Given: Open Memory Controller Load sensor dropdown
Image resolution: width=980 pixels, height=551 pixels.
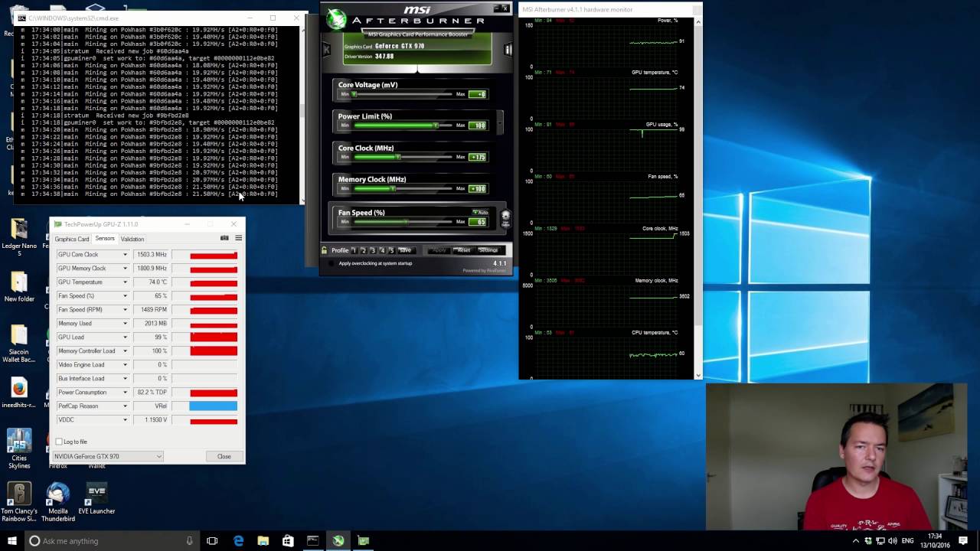Looking at the screenshot, I should click(x=125, y=351).
